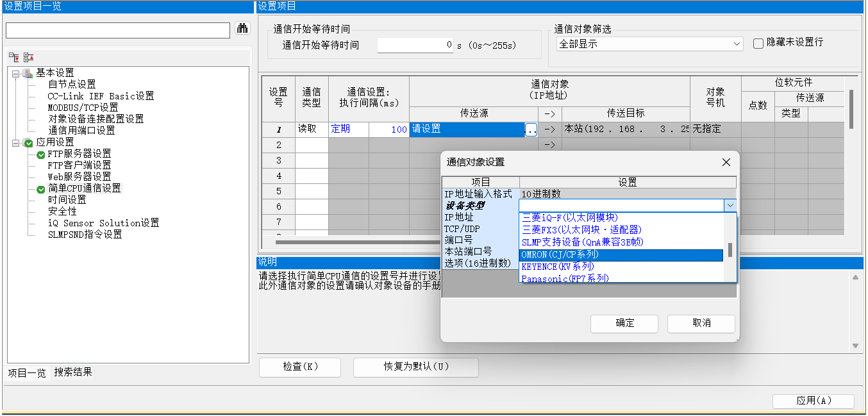Close the 通信对象设置 dialog

pos(726,162)
